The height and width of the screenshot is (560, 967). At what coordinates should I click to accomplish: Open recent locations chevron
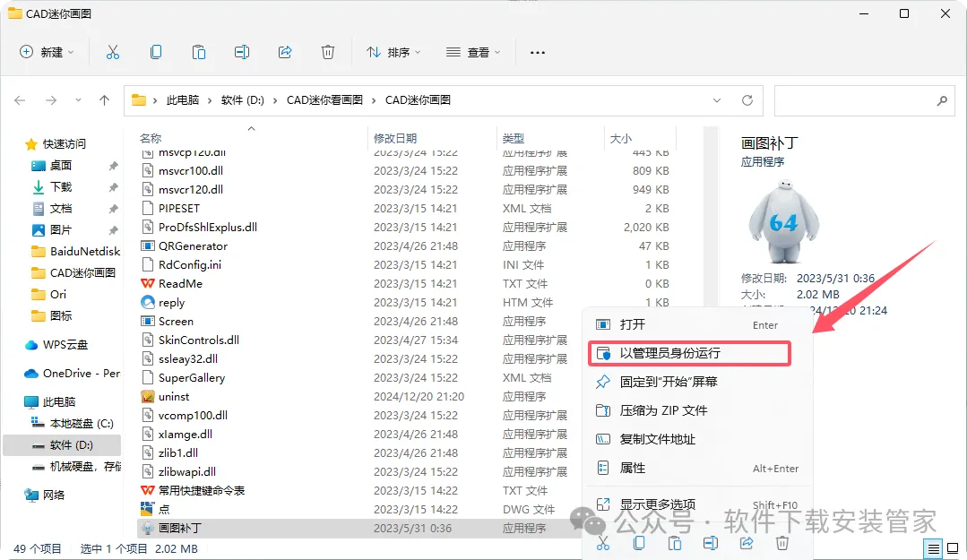tap(78, 100)
